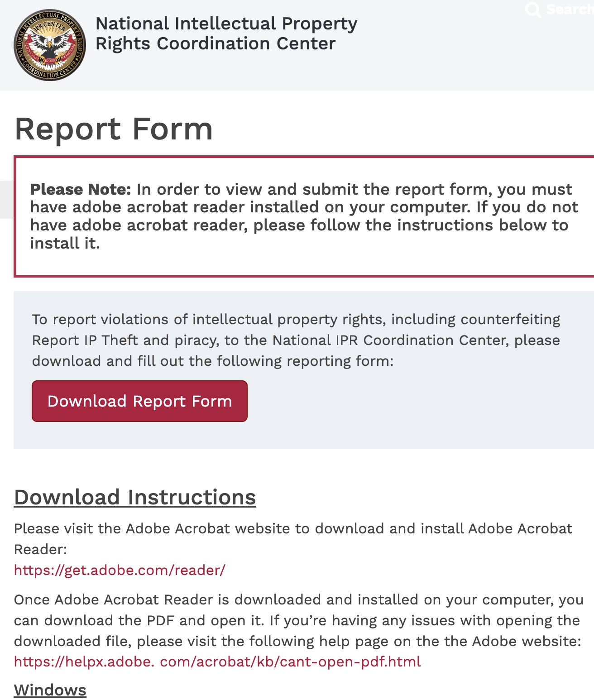Image resolution: width=594 pixels, height=700 pixels.
Task: Click the IPR Center eagle seal logo
Action: (x=50, y=45)
